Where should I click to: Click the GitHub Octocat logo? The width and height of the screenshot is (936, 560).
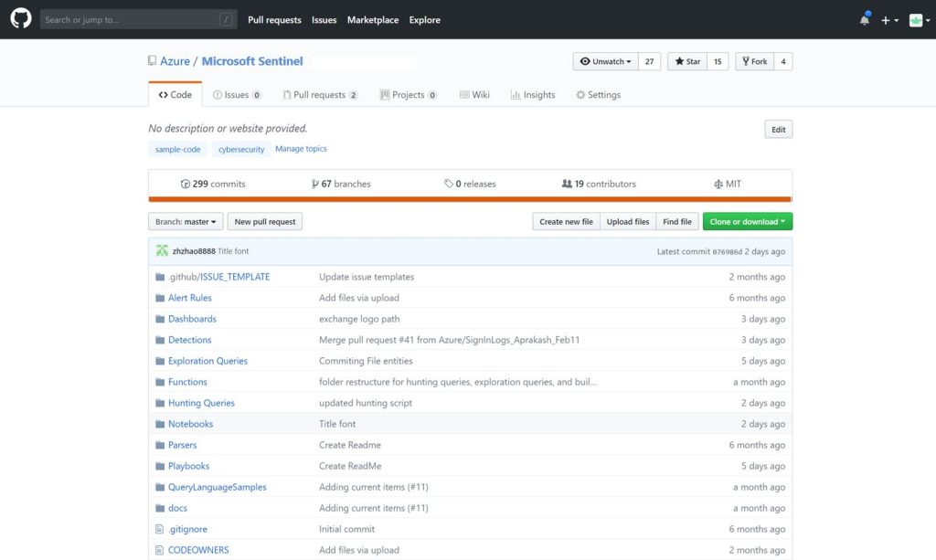pyautogui.click(x=21, y=18)
